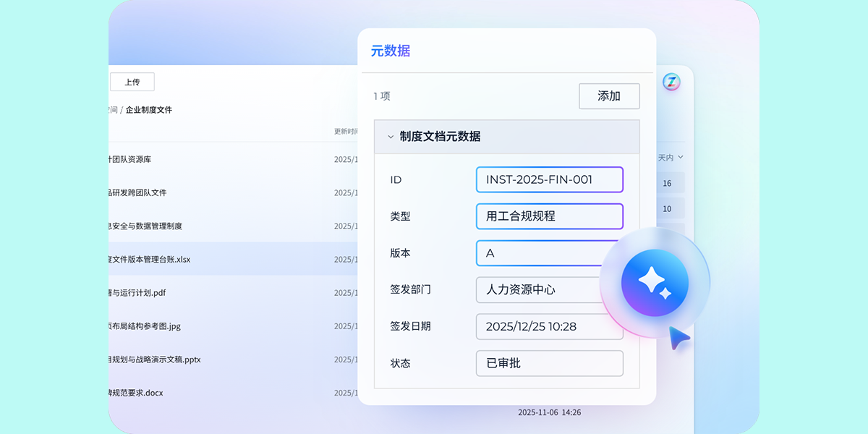The height and width of the screenshot is (434, 868).
Task: Open the 规划与战略演示文稿.pptx file
Action: pyautogui.click(x=154, y=359)
